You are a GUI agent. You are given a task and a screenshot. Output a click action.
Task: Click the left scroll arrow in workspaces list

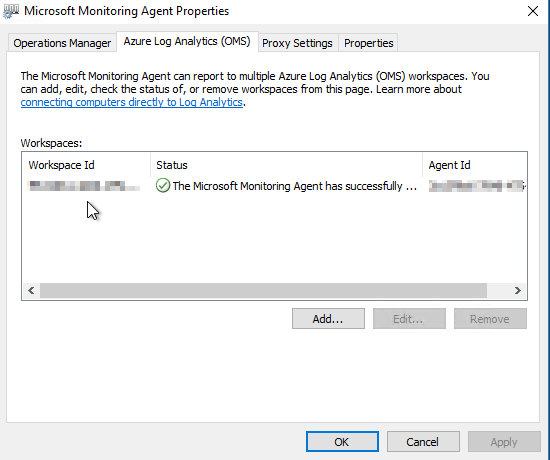pos(31,290)
